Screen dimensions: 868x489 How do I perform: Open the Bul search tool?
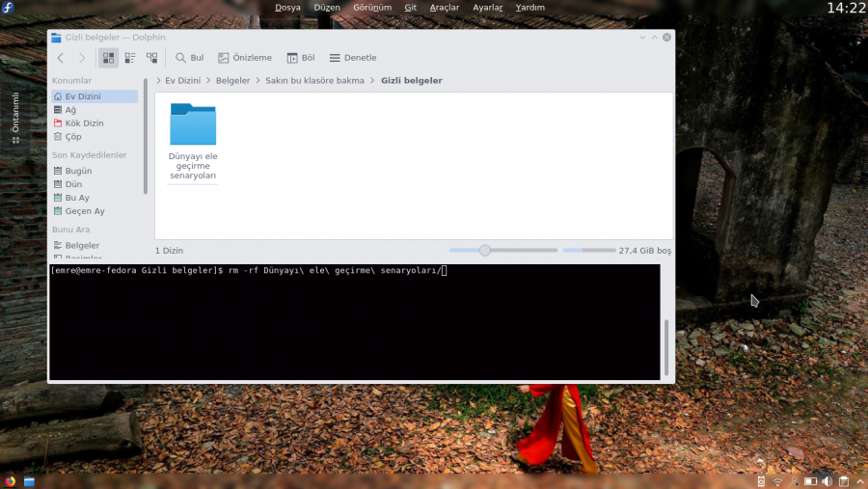point(189,58)
